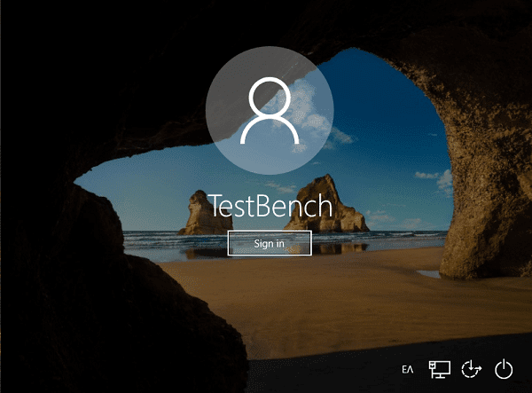Open the network connection icon
The height and width of the screenshot is (393, 532).
[x=440, y=369]
